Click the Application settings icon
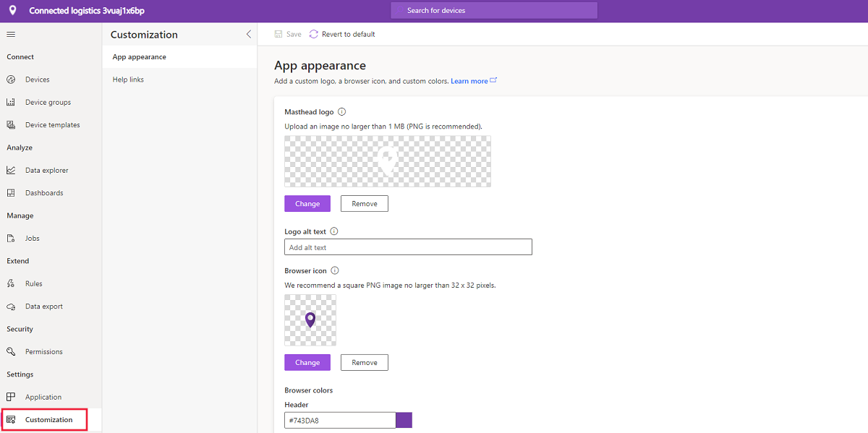868x433 pixels. pos(11,397)
